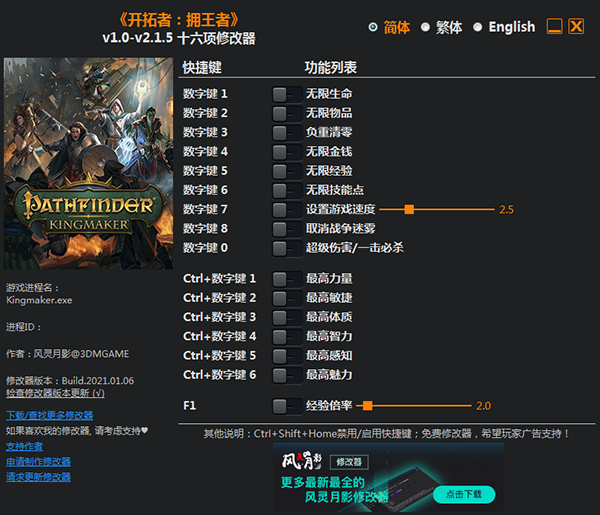Screen dimensions: 600x515
Task: Toggle 设置游戏速度 switch
Action: [x=287, y=210]
